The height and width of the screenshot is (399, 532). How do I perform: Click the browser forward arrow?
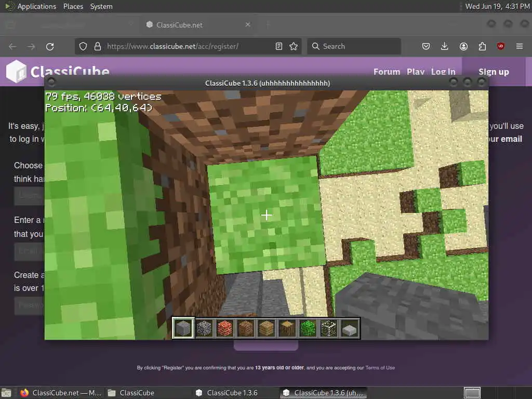[x=31, y=46]
